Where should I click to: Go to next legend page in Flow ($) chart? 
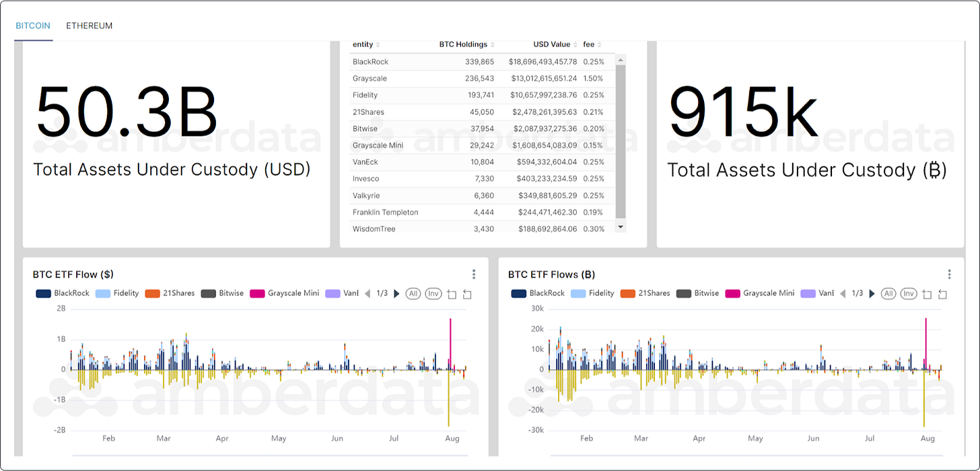[396, 293]
